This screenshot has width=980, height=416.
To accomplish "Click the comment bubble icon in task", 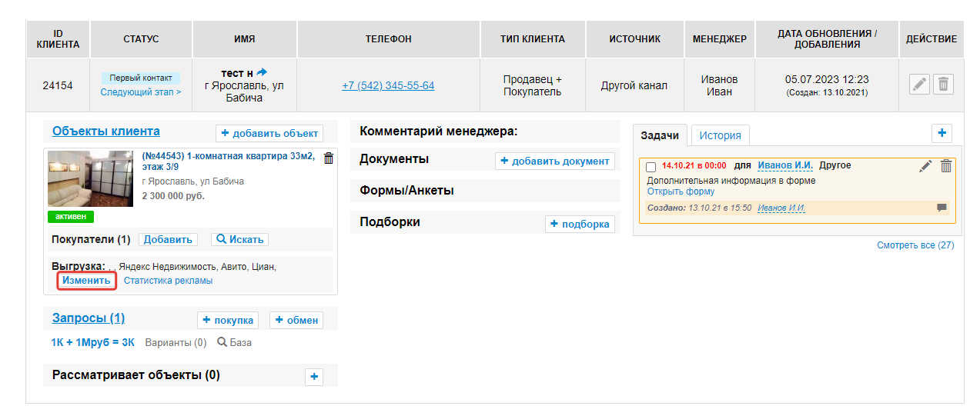I will point(942,208).
